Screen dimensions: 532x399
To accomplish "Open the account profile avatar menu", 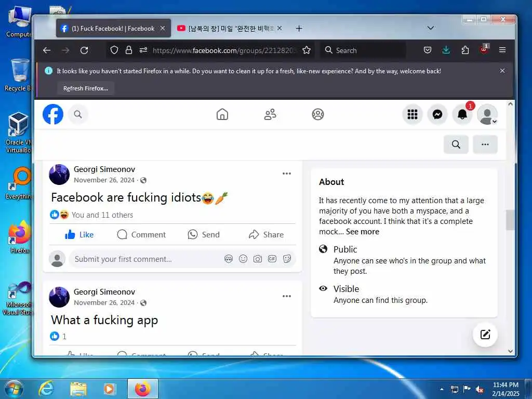I will tap(487, 114).
